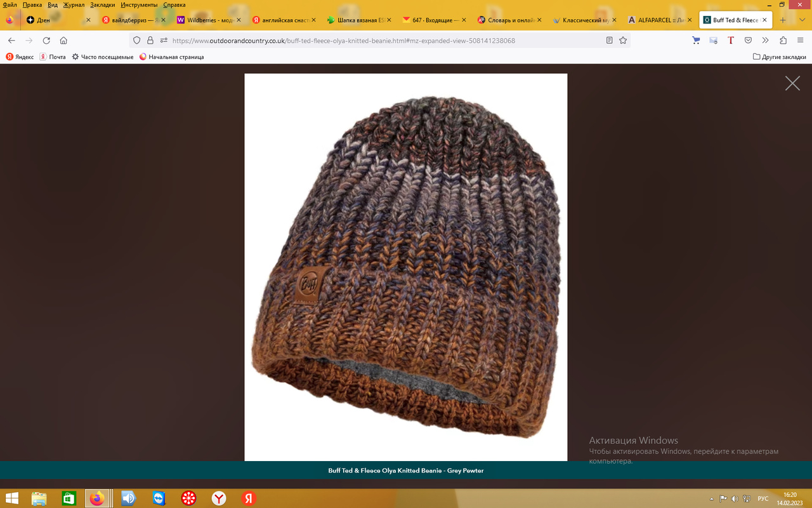Viewport: 812px width, 508px height.
Task: Switch keyboard language via РУС indicator
Action: [763, 498]
